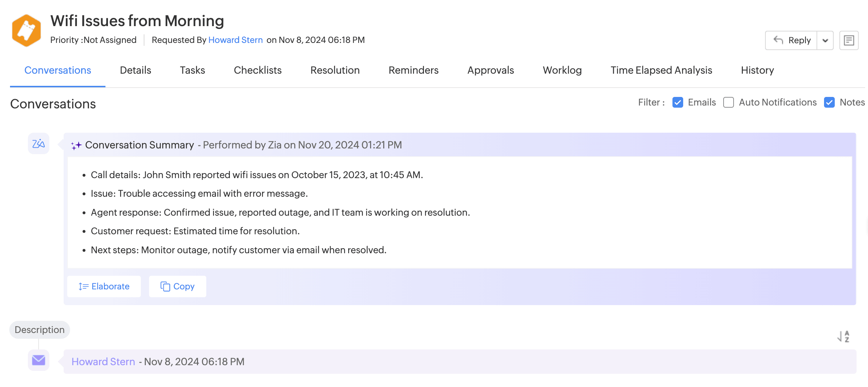Uncheck the Notes filter checkbox

829,102
